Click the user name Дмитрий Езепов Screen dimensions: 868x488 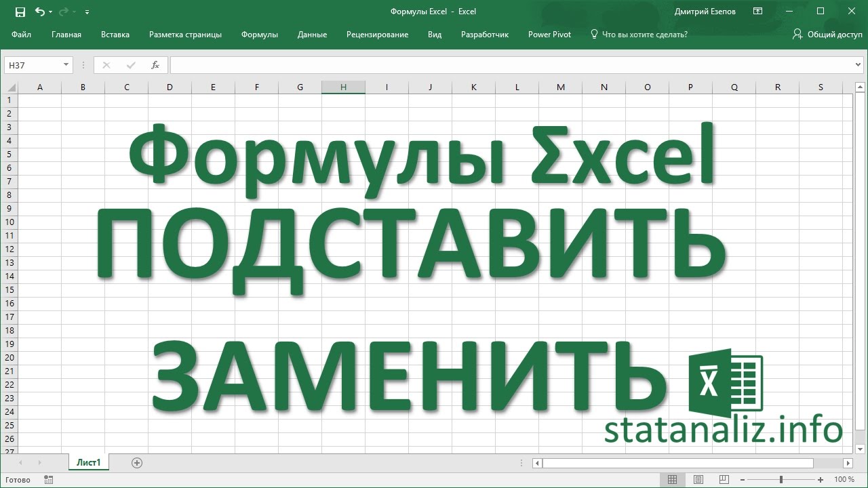coord(705,12)
